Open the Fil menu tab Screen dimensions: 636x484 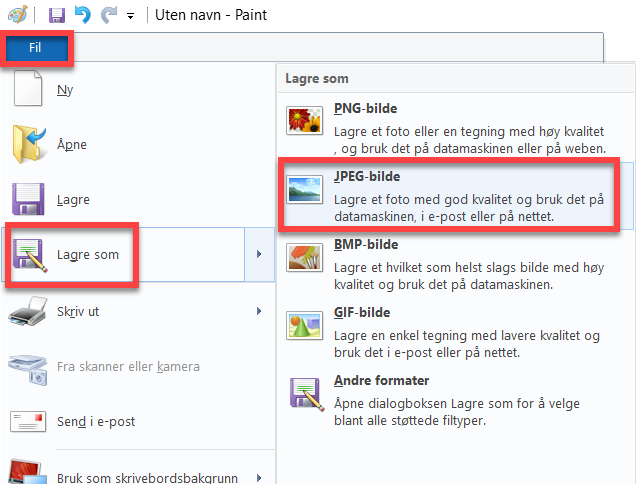click(x=36, y=48)
